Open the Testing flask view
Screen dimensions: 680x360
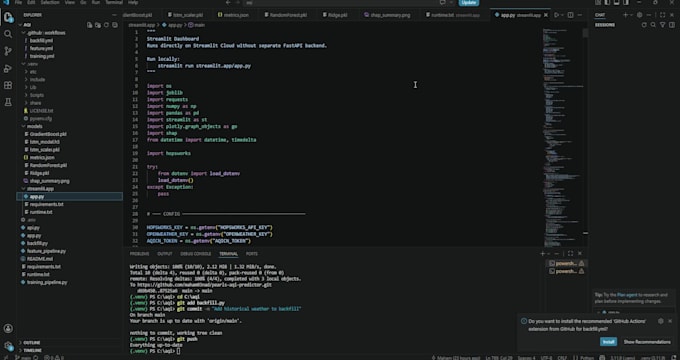pos(8,102)
